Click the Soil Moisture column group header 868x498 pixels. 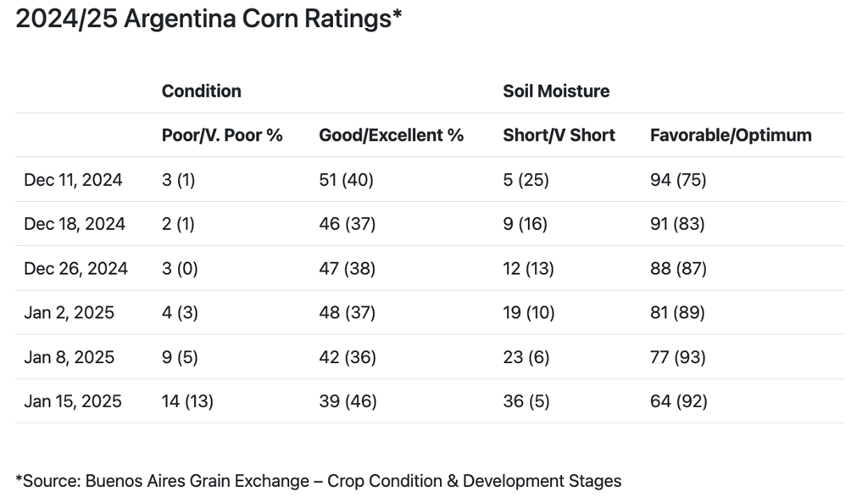(x=556, y=91)
